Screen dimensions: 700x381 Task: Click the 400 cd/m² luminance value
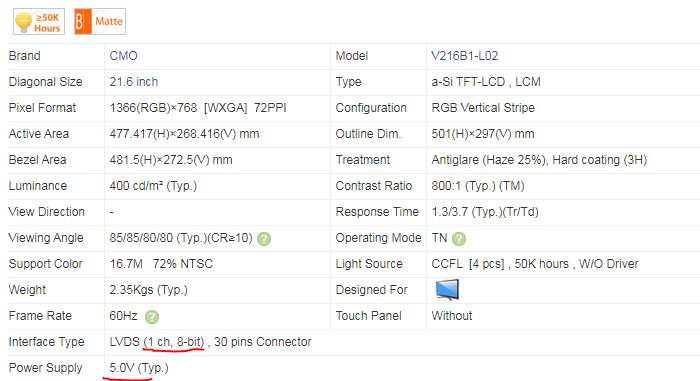(153, 186)
